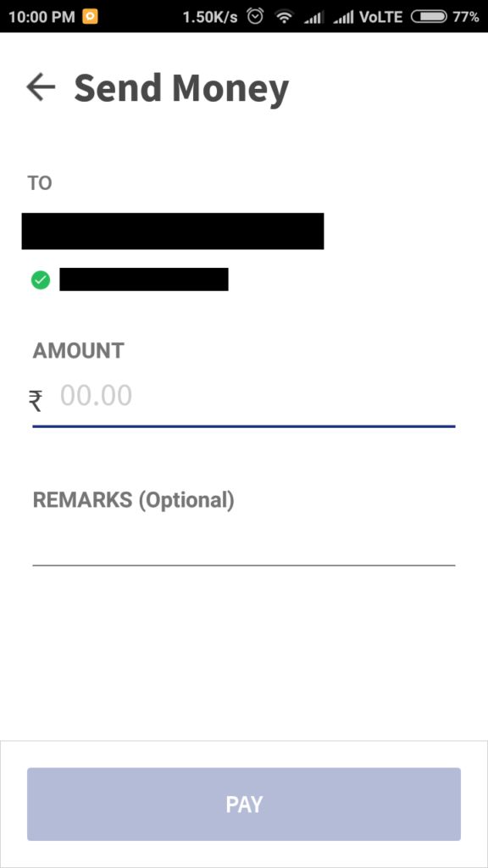Click the TO label
This screenshot has width=488, height=868.
coord(39,182)
